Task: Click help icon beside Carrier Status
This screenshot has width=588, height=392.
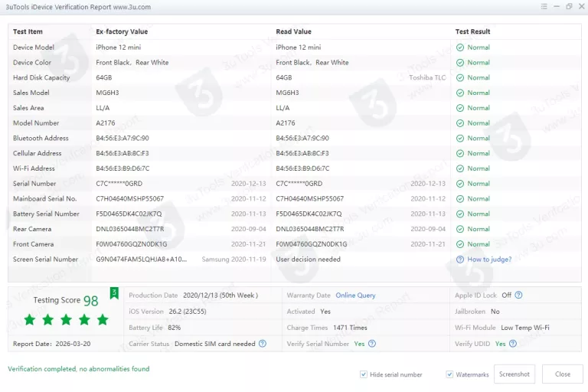Action: [263, 344]
